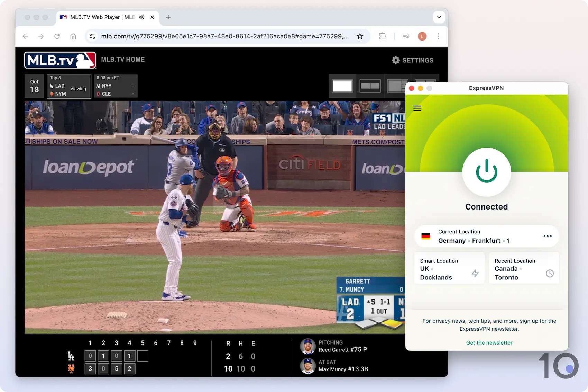Bookmark this page with the star
Image resolution: width=588 pixels, height=392 pixels.
(x=360, y=36)
